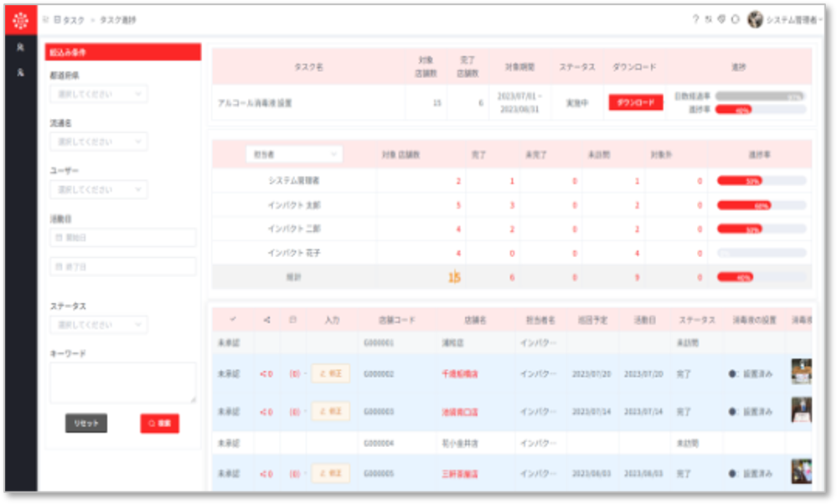Toggle 設置済み switch in 千歳船橋店 row

point(732,374)
